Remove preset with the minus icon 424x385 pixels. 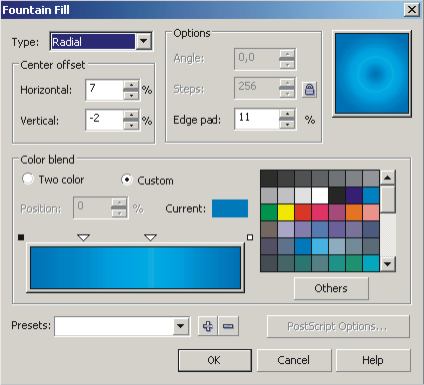228,326
